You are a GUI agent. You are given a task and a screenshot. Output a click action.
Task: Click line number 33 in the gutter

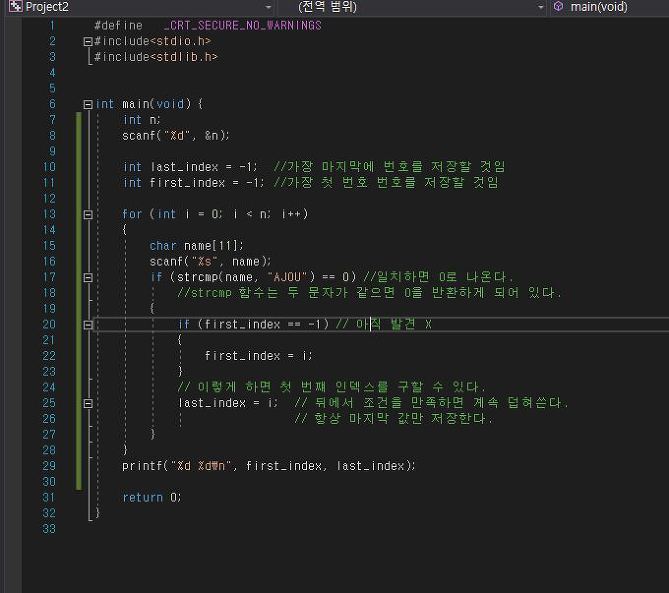point(49,529)
